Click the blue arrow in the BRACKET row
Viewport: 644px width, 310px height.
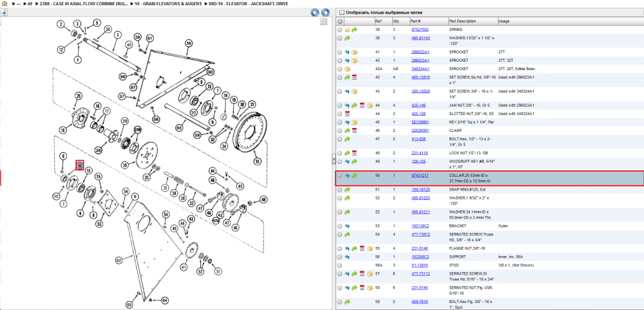pyautogui.click(x=347, y=226)
